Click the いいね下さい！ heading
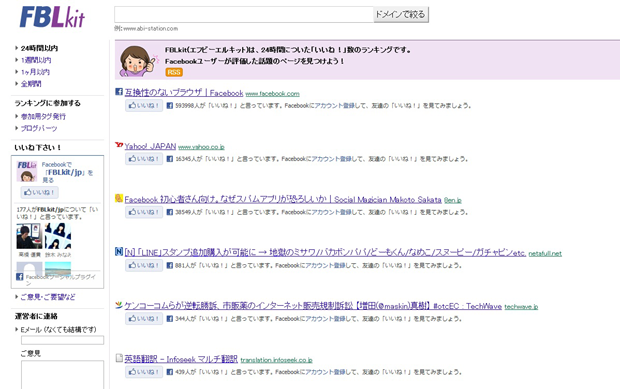620x389 pixels. [38, 147]
